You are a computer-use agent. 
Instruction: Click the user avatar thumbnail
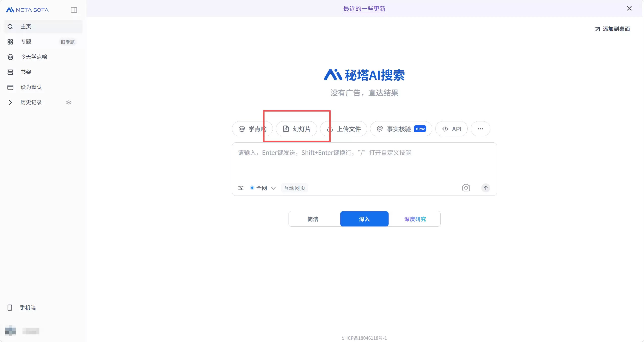pyautogui.click(x=10, y=331)
